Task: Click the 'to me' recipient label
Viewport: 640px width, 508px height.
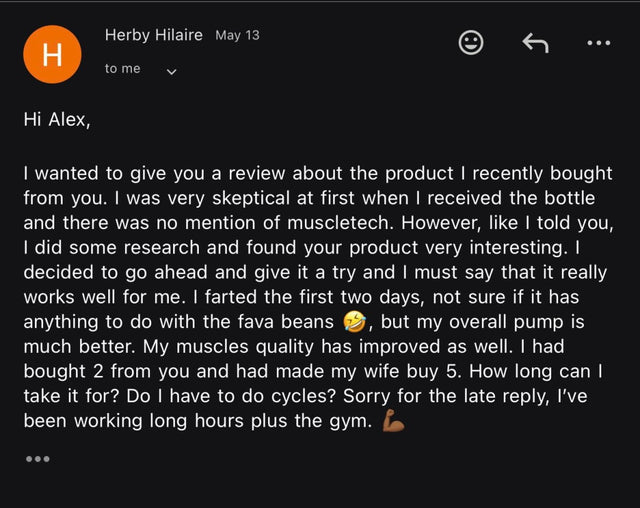Action: pyautogui.click(x=122, y=69)
